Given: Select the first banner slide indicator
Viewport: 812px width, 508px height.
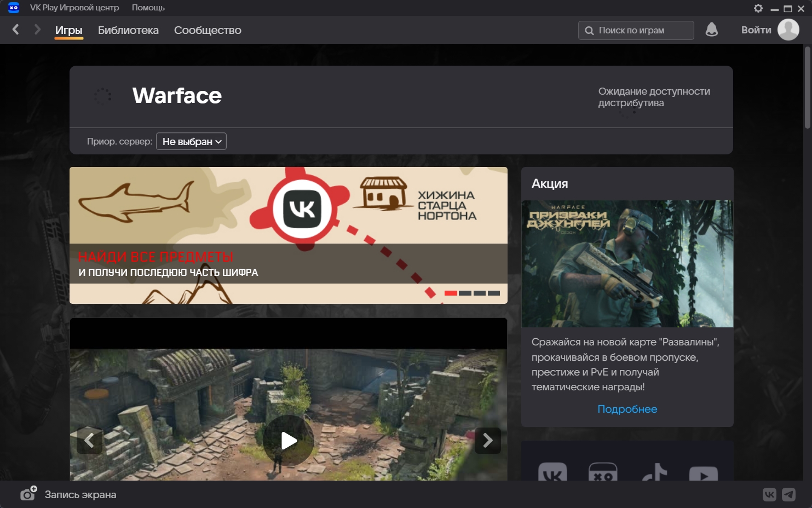Looking at the screenshot, I should point(451,293).
